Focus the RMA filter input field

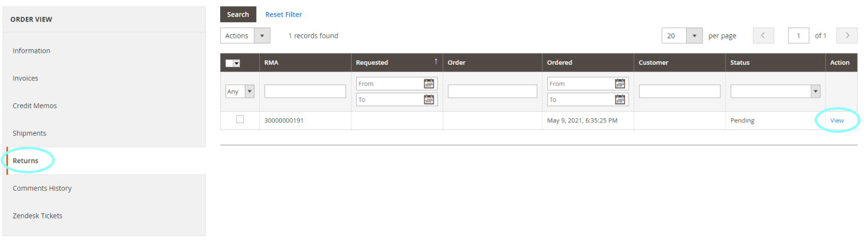point(305,91)
